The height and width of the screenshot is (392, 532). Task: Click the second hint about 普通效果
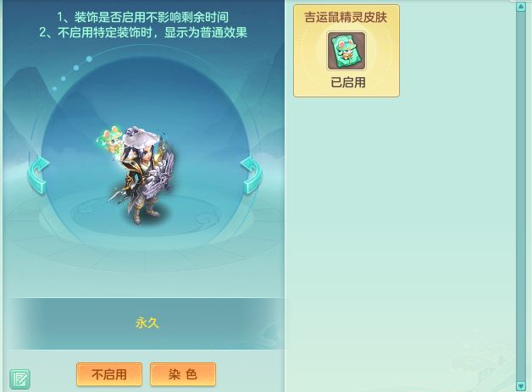[x=143, y=32]
